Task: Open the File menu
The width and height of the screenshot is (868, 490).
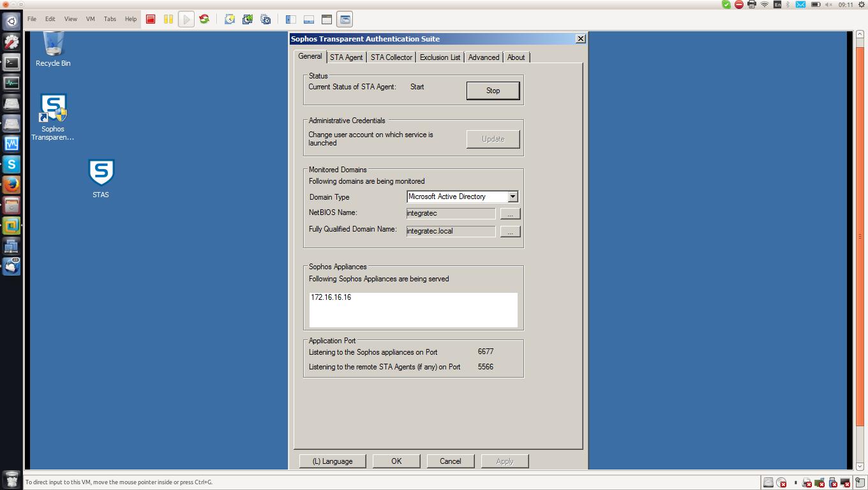Action: (32, 19)
